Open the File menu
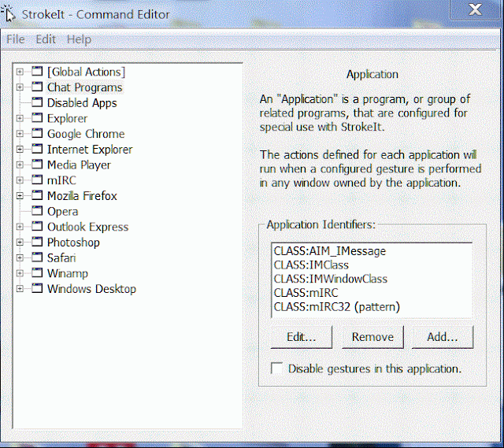This screenshot has height=448, width=504. (16, 39)
